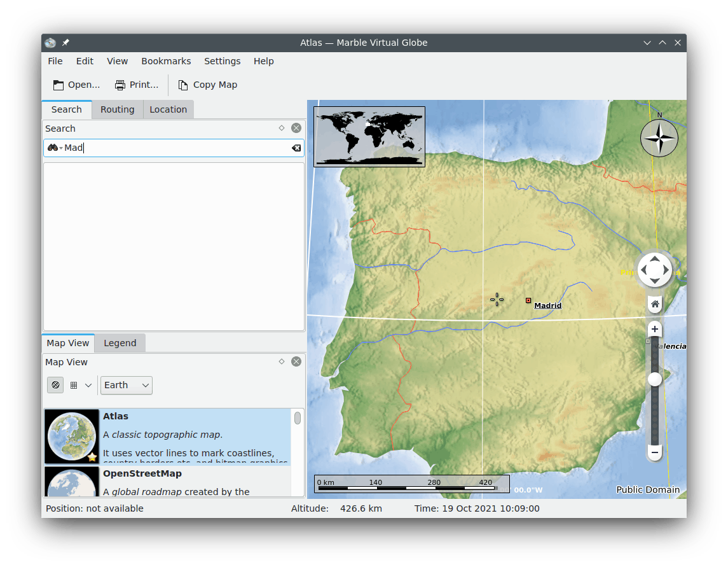The image size is (728, 567).
Task: Expand the projection options chevron
Action: pyautogui.click(x=88, y=385)
